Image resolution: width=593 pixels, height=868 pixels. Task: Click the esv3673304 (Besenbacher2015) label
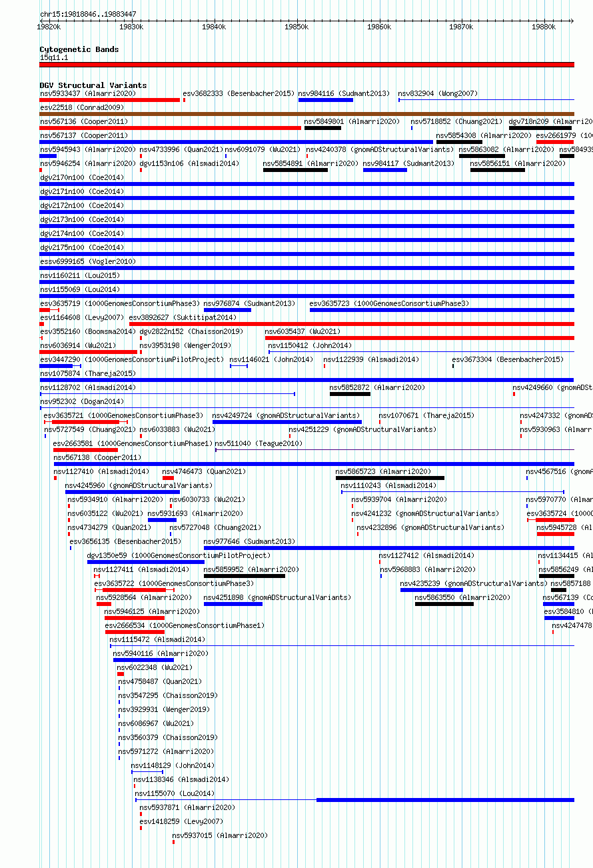coord(508,359)
